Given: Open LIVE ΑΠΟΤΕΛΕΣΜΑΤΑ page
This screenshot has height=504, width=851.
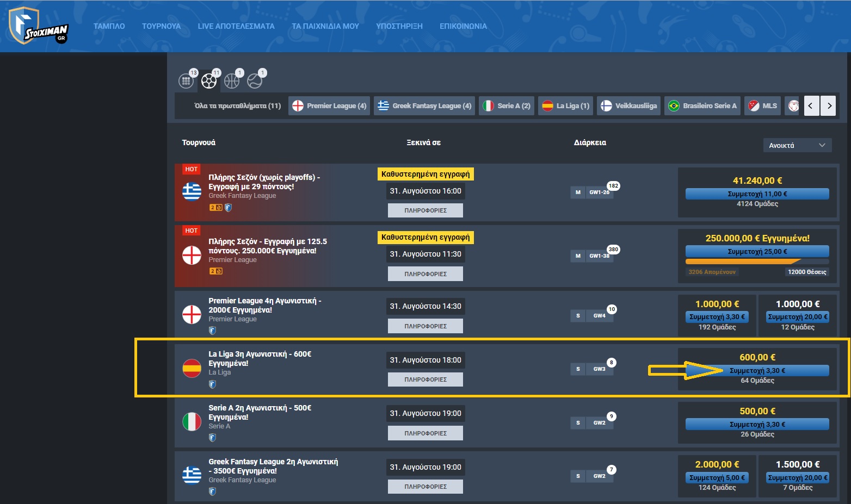Looking at the screenshot, I should tap(236, 26).
